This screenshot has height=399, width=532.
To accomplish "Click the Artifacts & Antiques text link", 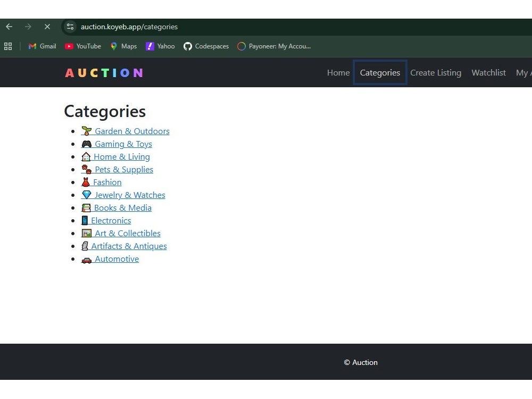I will (x=129, y=246).
